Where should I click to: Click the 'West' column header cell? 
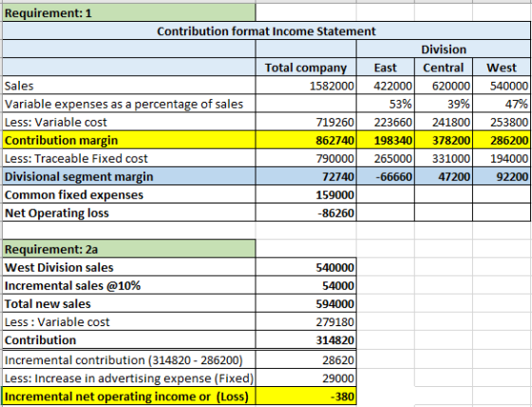pyautogui.click(x=502, y=68)
